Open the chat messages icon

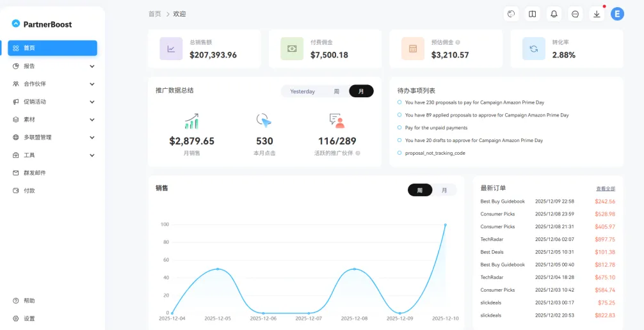(x=576, y=14)
